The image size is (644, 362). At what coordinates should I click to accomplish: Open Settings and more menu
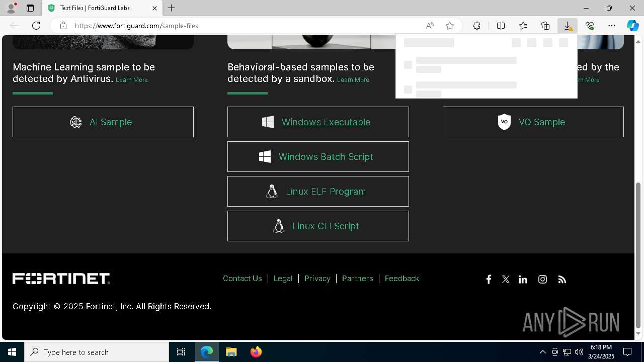[612, 26]
